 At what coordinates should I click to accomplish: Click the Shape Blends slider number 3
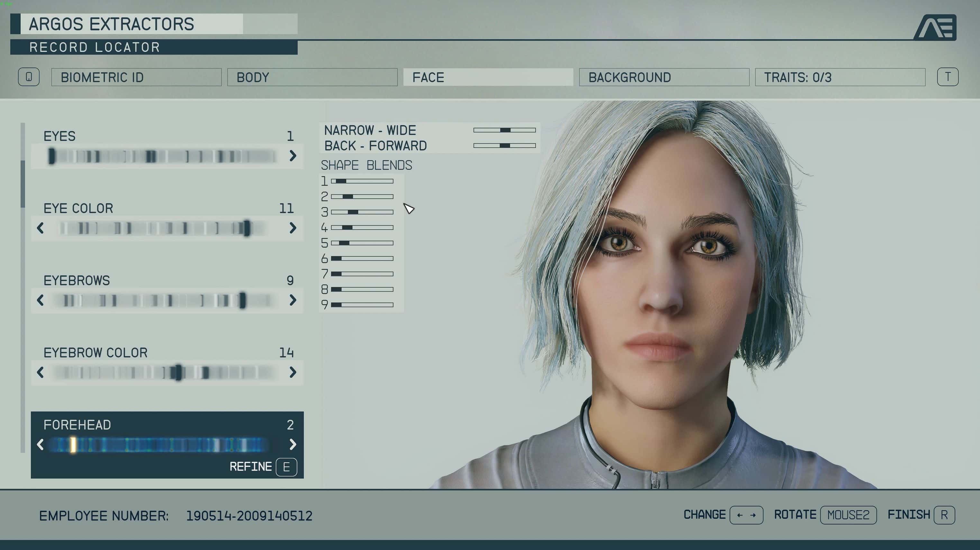click(x=362, y=212)
